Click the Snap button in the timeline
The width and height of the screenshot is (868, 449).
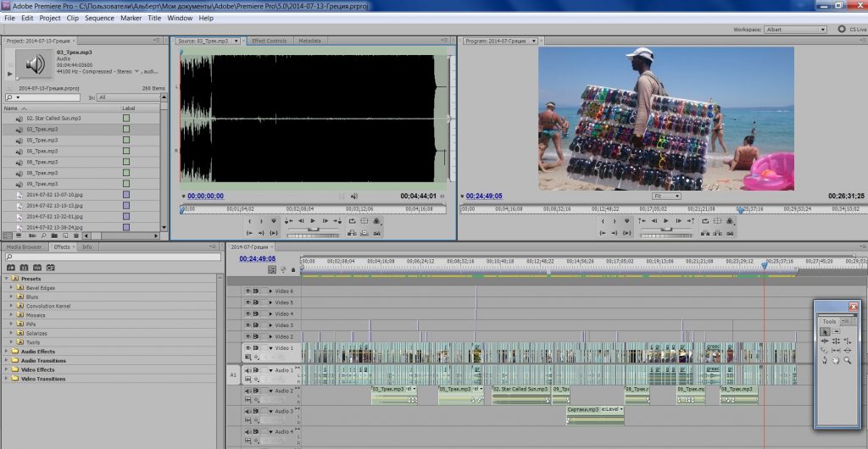[x=272, y=269]
